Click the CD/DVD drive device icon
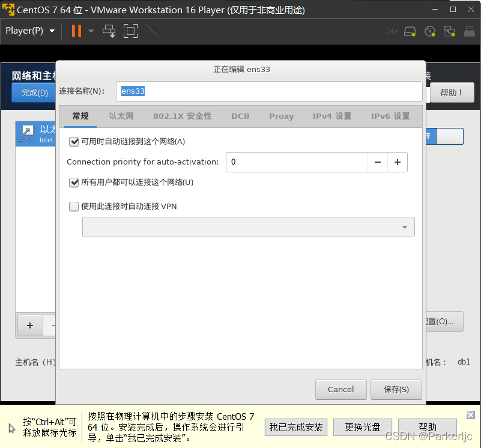 pyautogui.click(x=430, y=31)
